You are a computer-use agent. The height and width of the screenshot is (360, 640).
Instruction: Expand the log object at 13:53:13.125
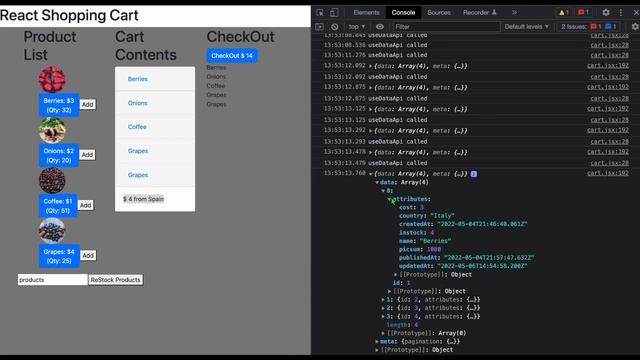[371, 109]
